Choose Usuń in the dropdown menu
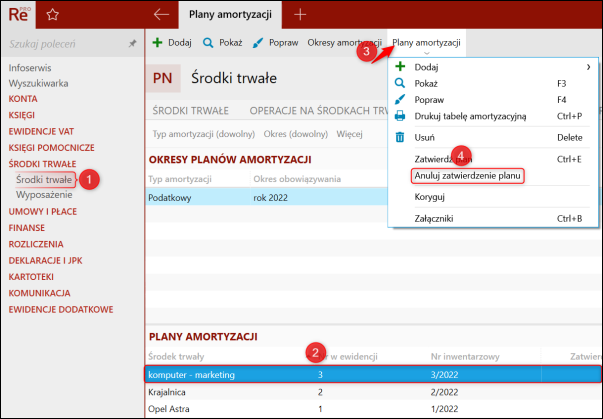603x419 pixels. (x=492, y=137)
